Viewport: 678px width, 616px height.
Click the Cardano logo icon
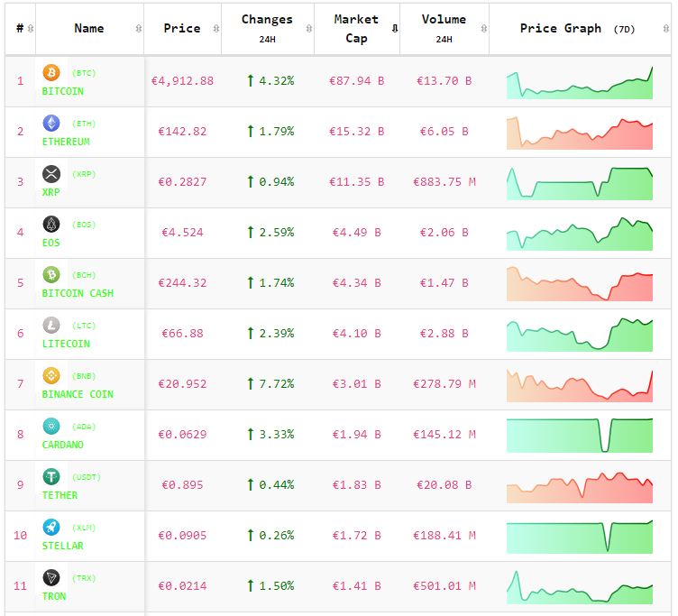coord(51,427)
